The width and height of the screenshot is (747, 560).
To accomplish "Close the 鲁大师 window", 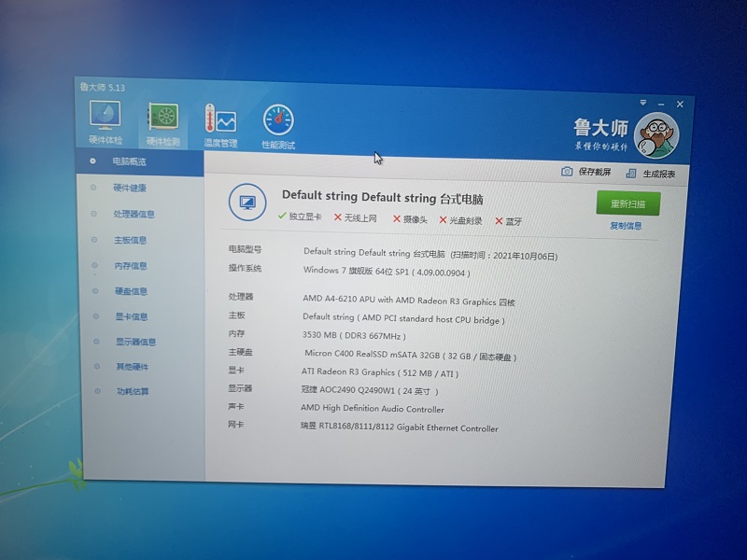I will click(x=680, y=105).
